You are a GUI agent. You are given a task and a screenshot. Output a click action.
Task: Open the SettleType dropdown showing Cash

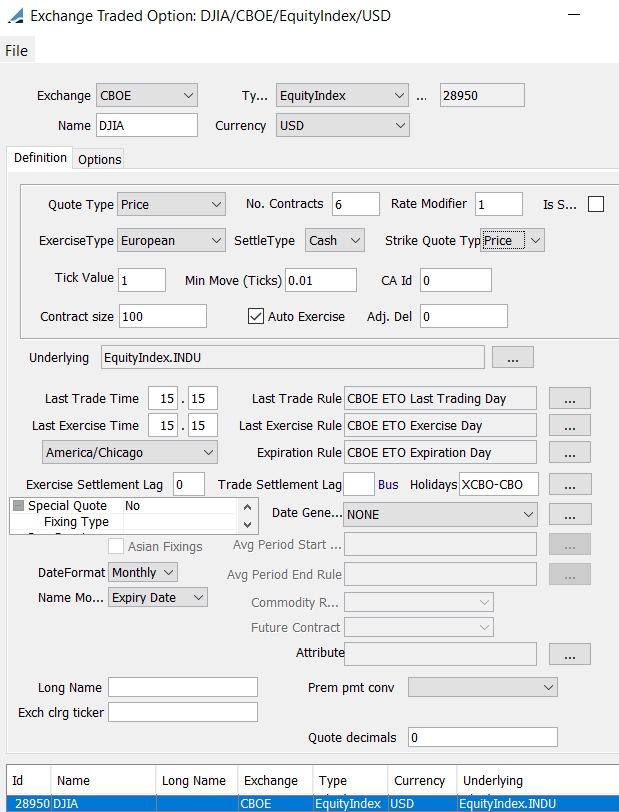[x=335, y=241]
